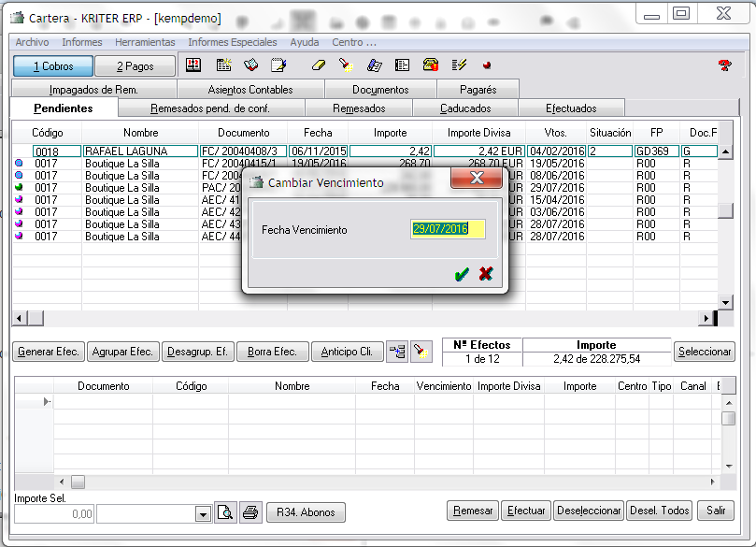Click the Fecha Vencimiento date field
This screenshot has height=547, width=756.
click(x=448, y=229)
